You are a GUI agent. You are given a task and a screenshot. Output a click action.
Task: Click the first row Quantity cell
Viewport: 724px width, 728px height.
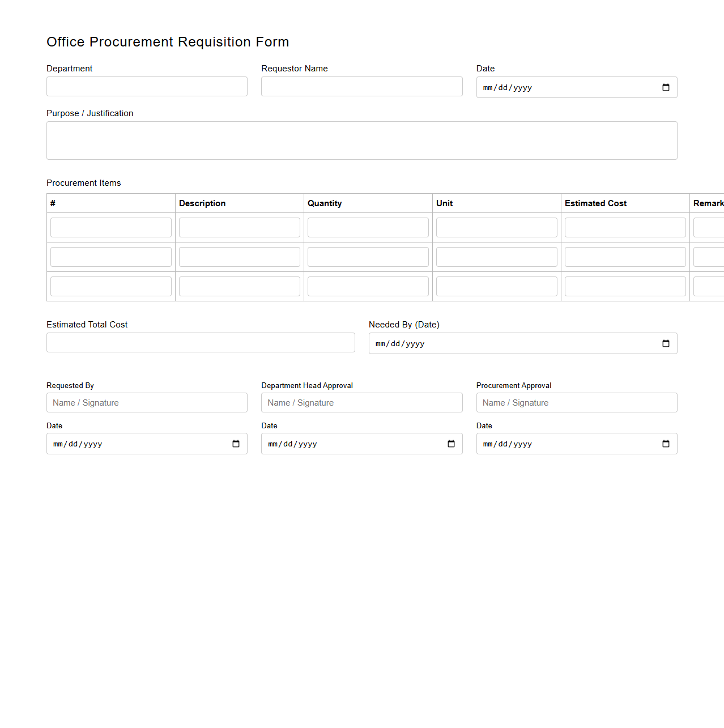(x=368, y=227)
